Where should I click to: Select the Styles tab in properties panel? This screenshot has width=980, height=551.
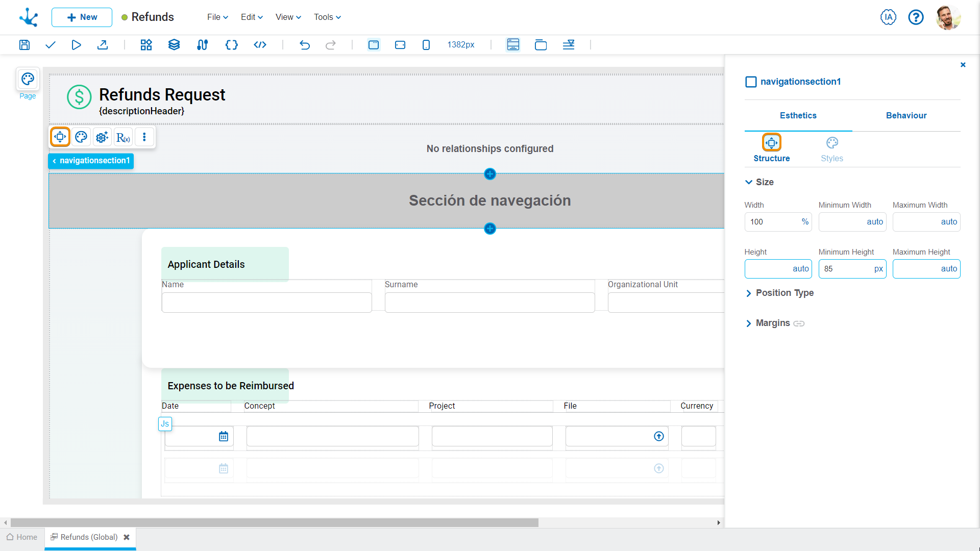click(832, 148)
